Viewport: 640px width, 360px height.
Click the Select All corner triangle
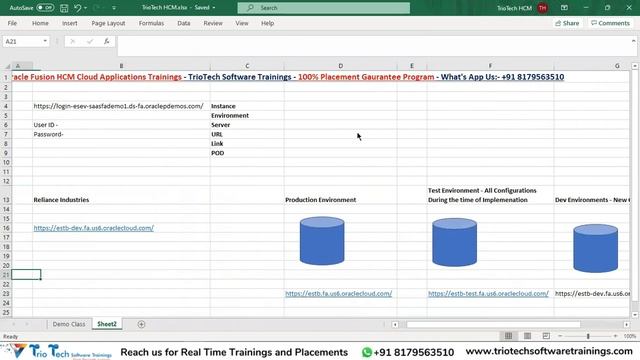[x=7, y=66]
